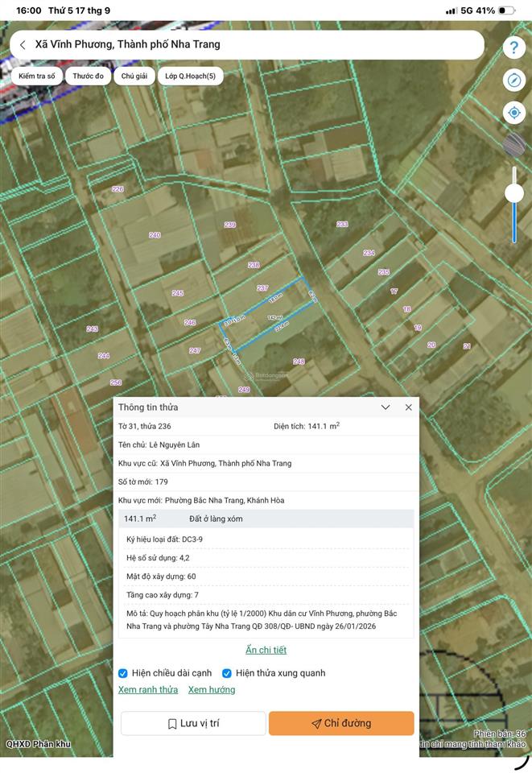Click Xem ranh thửa link
Screen dimensions: 532x773
click(x=148, y=690)
